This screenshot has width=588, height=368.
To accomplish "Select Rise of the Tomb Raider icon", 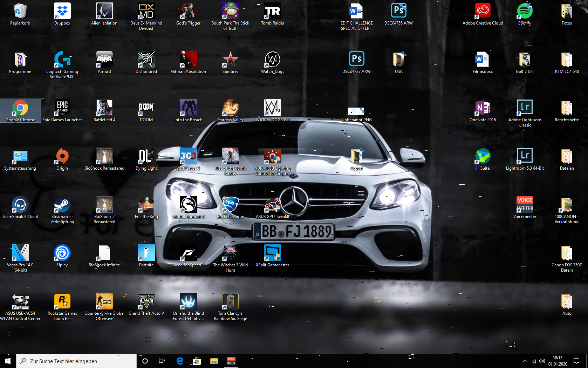I will point(231,156).
